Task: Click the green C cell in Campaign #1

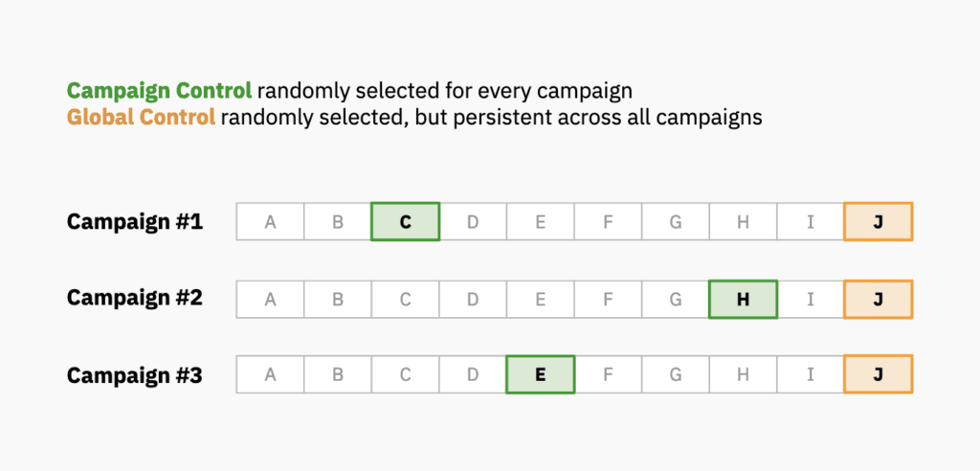Action: tap(405, 222)
